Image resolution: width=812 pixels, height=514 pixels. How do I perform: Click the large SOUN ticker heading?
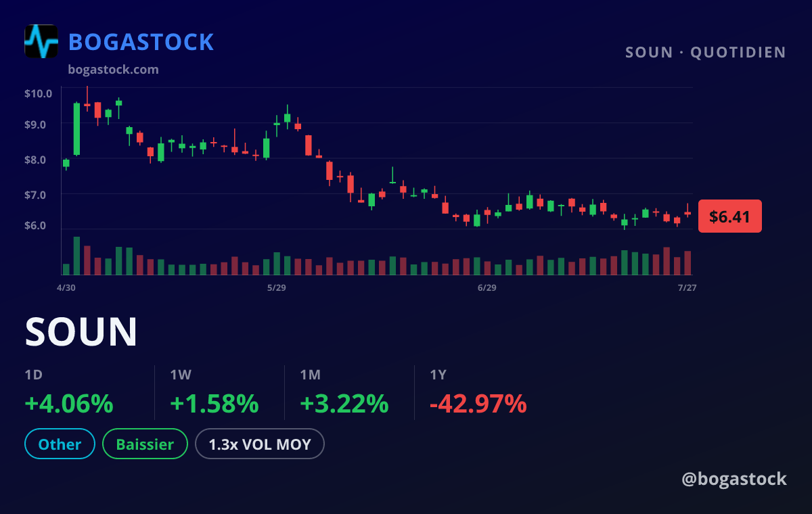coord(81,332)
